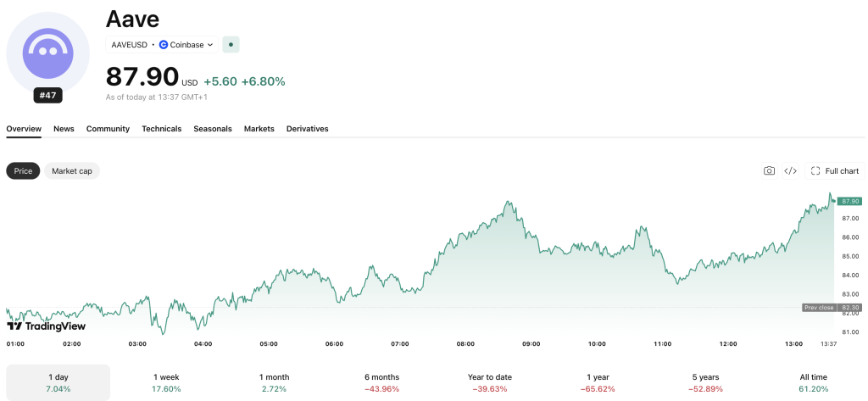Select the 1 week range
This screenshot has width=868, height=401.
click(167, 382)
